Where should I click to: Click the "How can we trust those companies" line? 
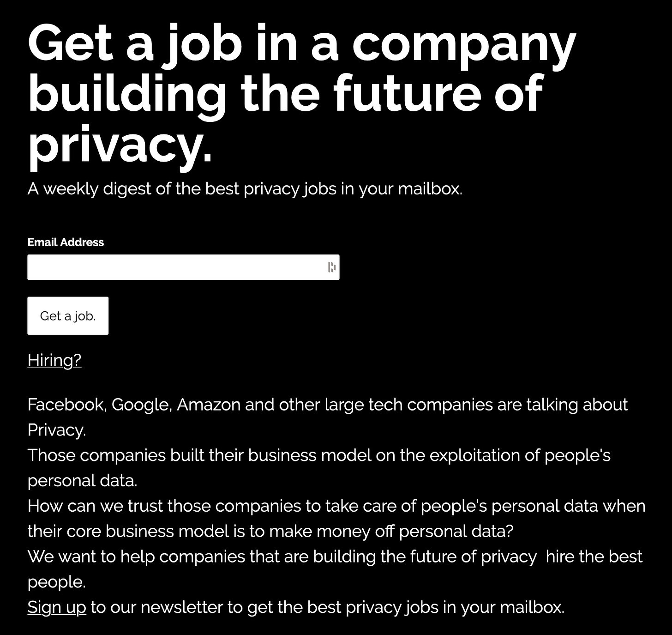pos(336,506)
